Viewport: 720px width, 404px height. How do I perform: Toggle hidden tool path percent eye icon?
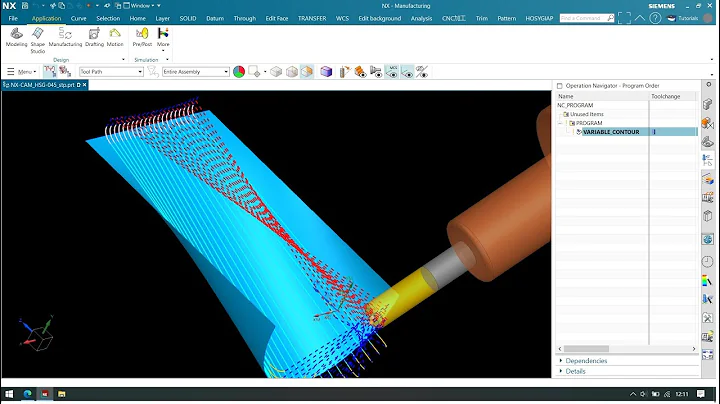422,72
